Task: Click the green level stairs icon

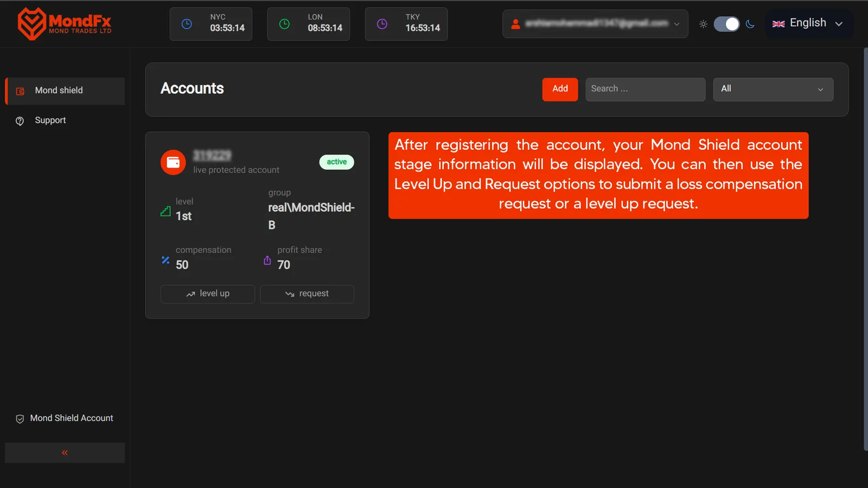Action: pyautogui.click(x=165, y=211)
